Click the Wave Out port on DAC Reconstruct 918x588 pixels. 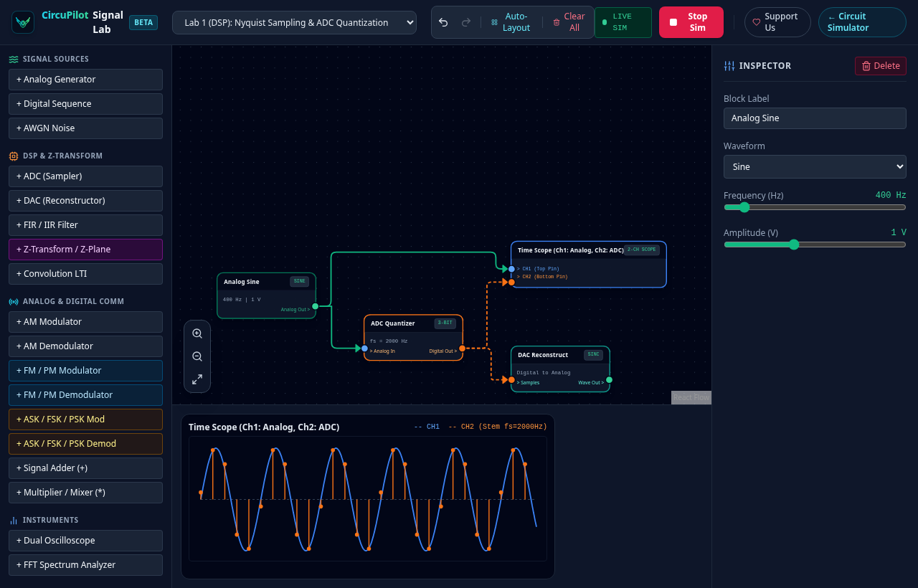[609, 380]
